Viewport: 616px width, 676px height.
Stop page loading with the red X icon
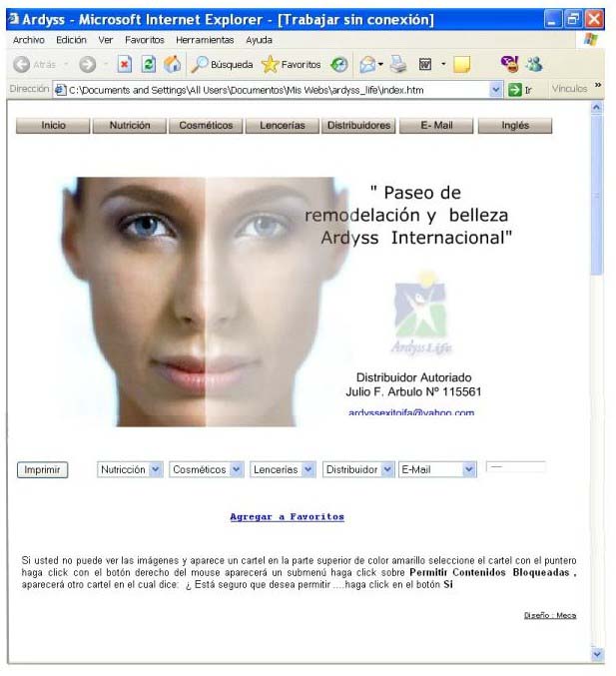click(x=124, y=65)
